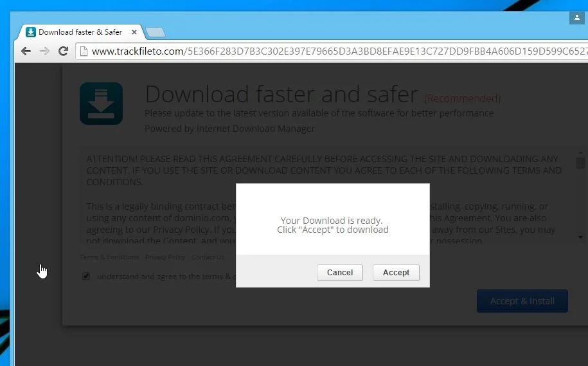Click the '(Recommended)' label
This screenshot has width=588, height=366.
tap(463, 98)
